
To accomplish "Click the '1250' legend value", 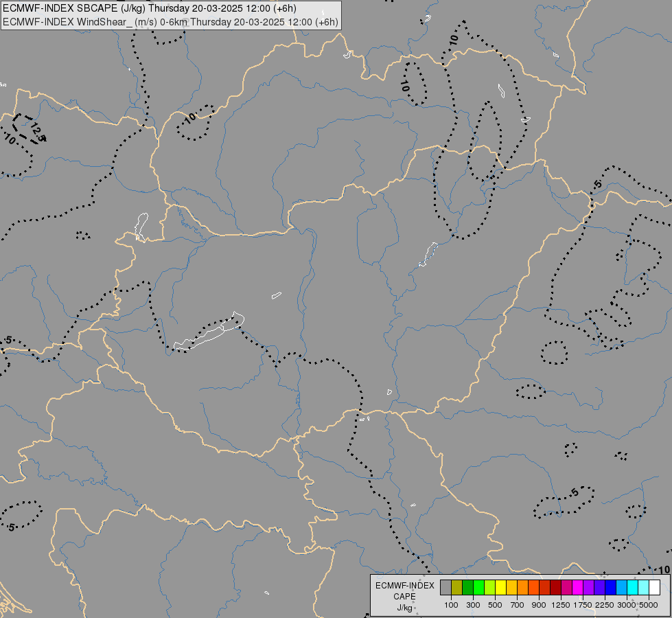I will [x=561, y=605].
